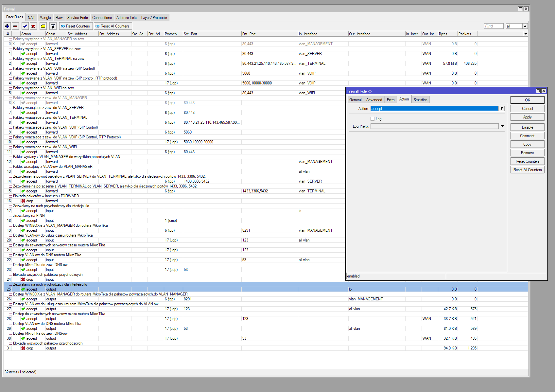
Task: Open the 'all' chain filter dropdown
Action: 525,26
